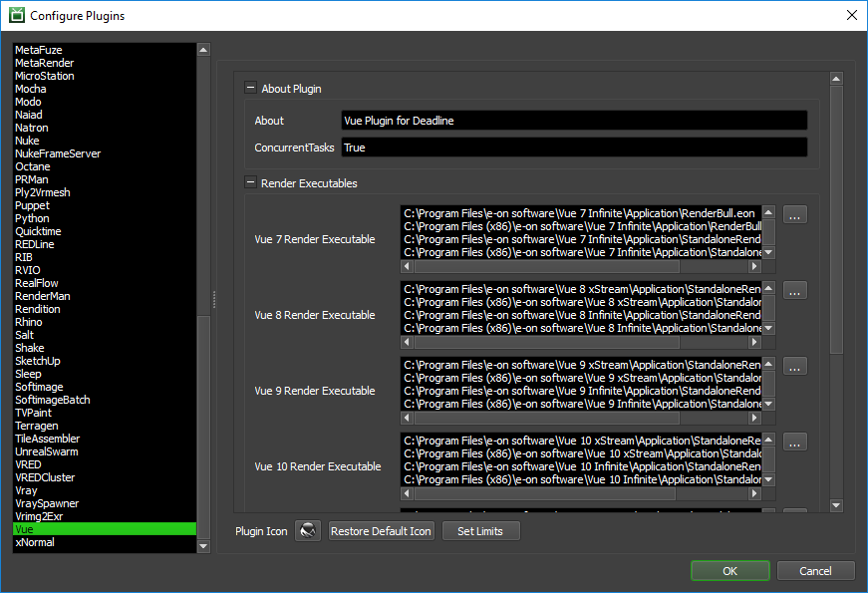
Task: Browse for Vue 10 Render Executable
Action: point(794,443)
